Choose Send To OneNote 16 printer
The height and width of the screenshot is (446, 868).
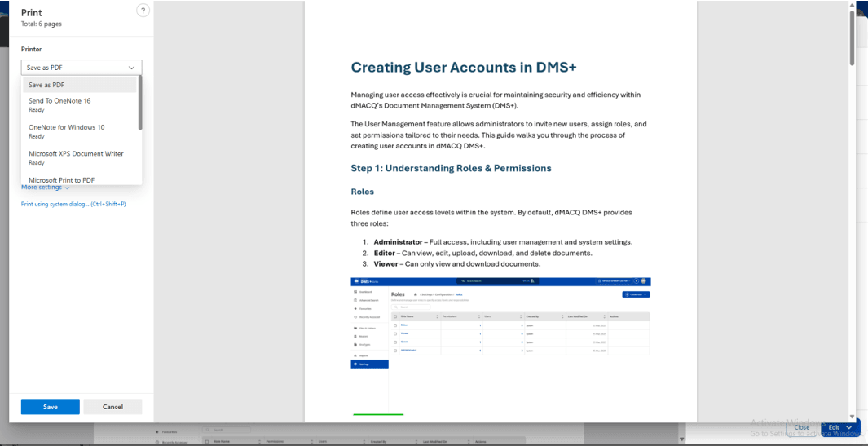pyautogui.click(x=79, y=105)
